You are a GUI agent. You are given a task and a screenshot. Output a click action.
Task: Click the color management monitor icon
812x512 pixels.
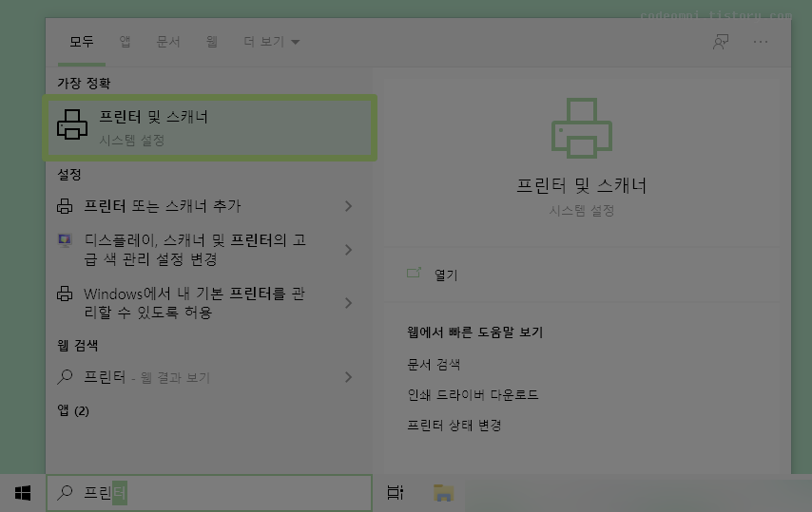click(x=65, y=240)
